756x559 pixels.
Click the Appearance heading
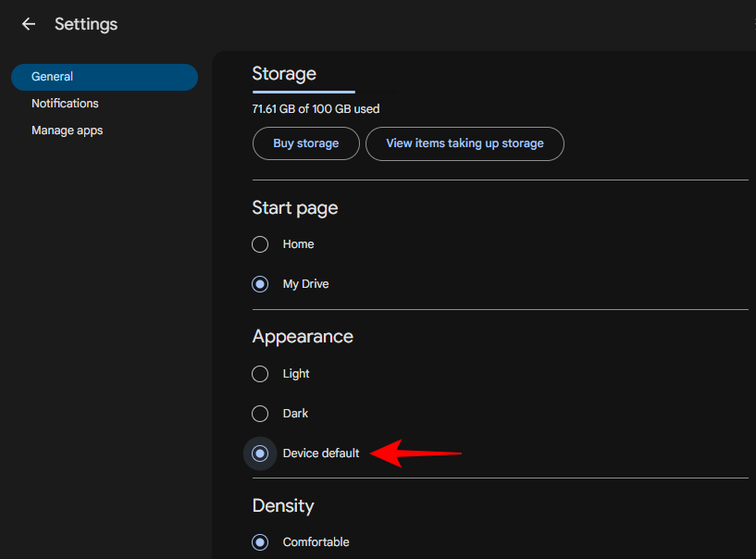pyautogui.click(x=303, y=337)
